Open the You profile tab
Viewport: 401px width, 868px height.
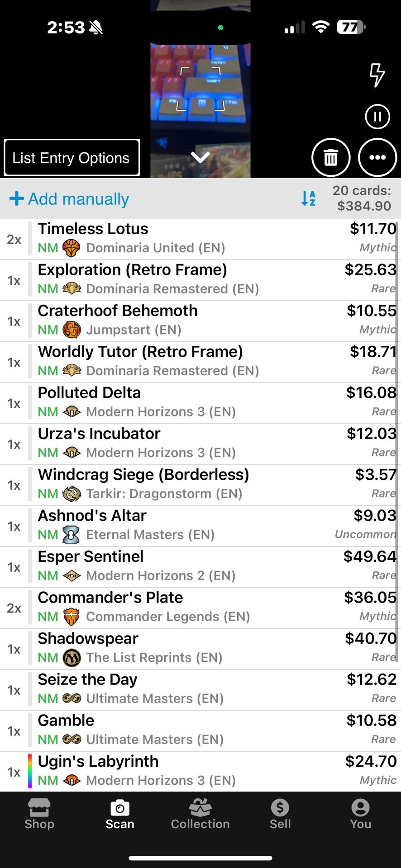(x=360, y=815)
